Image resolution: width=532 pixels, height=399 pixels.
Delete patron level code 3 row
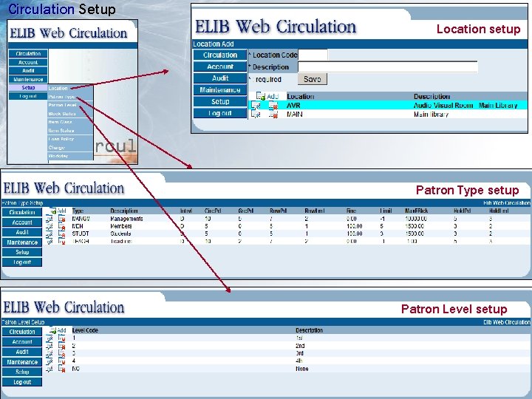tap(62, 353)
